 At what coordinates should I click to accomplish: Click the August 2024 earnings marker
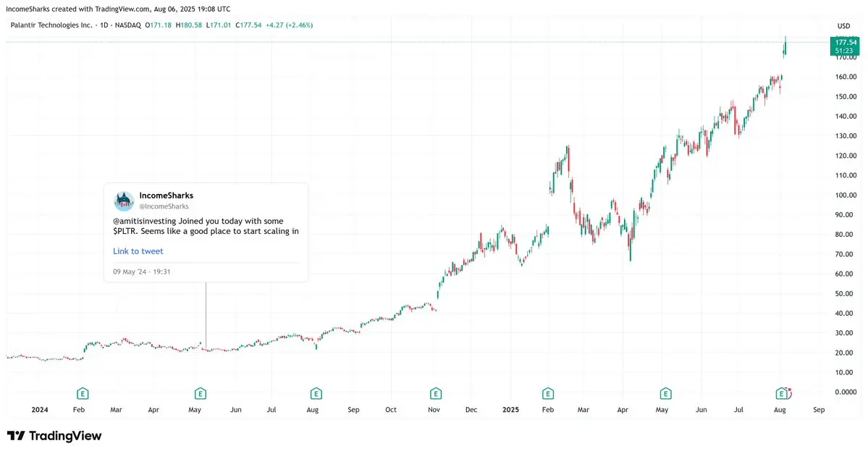[x=316, y=394]
